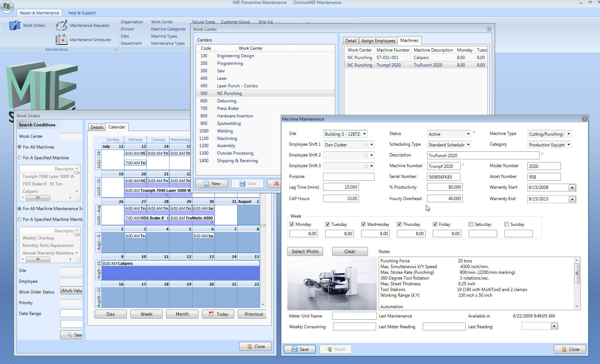The image size is (600, 364).
Task: Toggle Monday checkbox
Action: pyautogui.click(x=292, y=224)
